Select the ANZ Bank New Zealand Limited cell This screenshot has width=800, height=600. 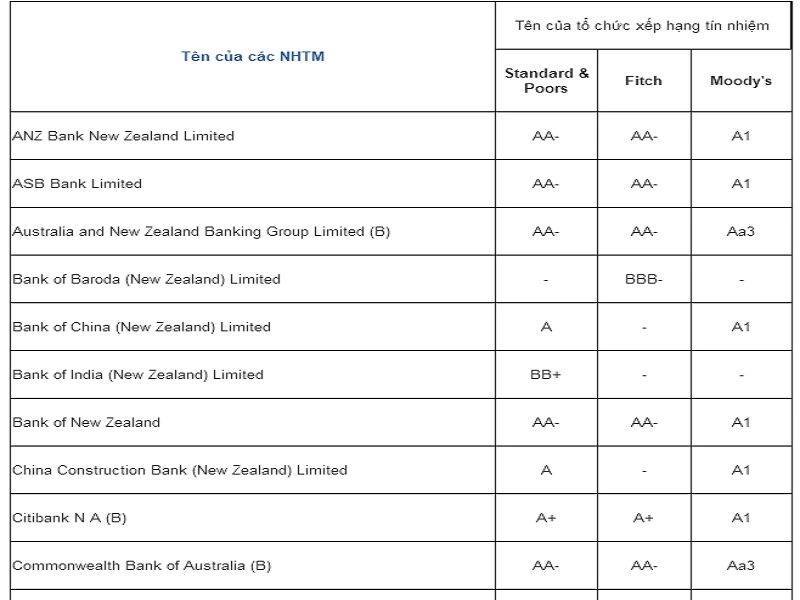pos(123,136)
